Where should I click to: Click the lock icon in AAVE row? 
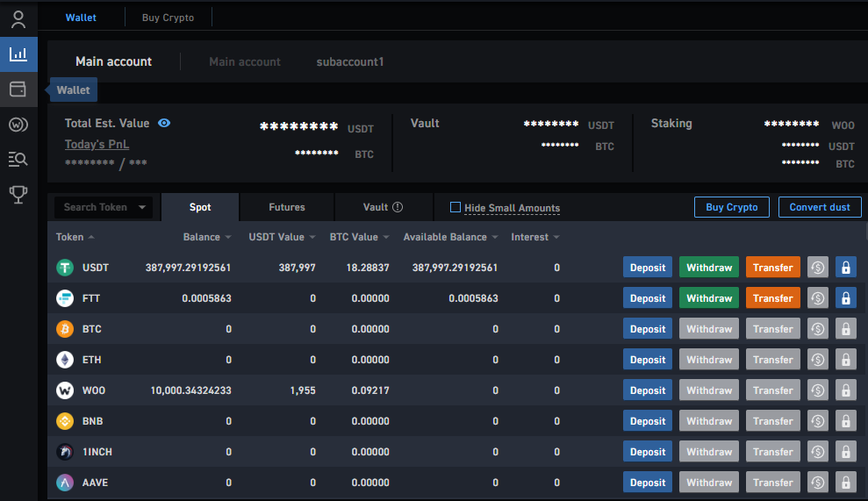(846, 483)
